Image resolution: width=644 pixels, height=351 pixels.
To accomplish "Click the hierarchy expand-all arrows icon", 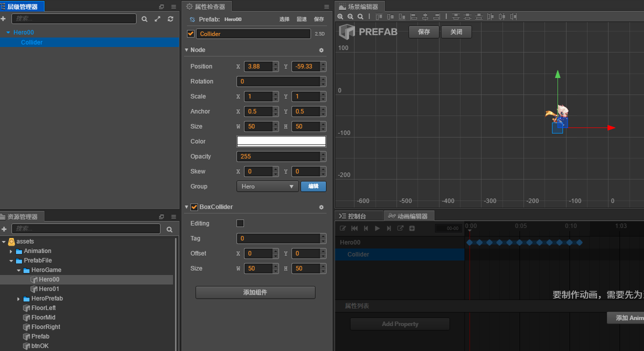I will tap(157, 18).
